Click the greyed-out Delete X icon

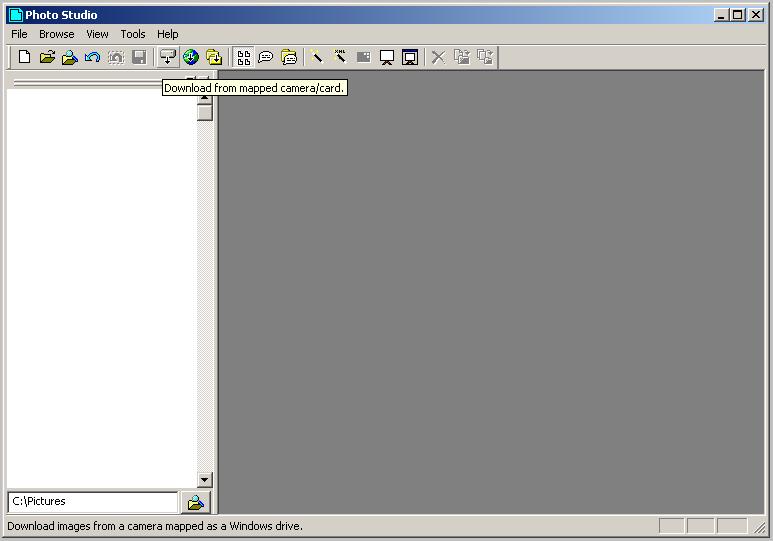pos(438,57)
